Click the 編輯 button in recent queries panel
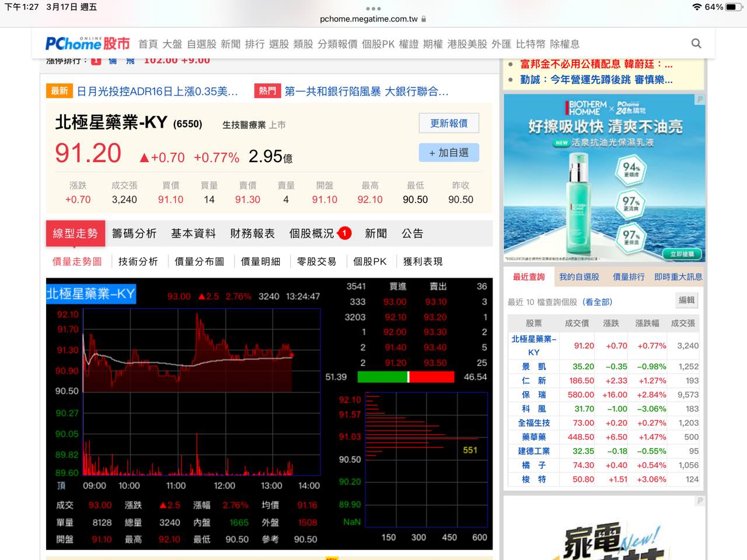The image size is (747, 560). pos(686,300)
